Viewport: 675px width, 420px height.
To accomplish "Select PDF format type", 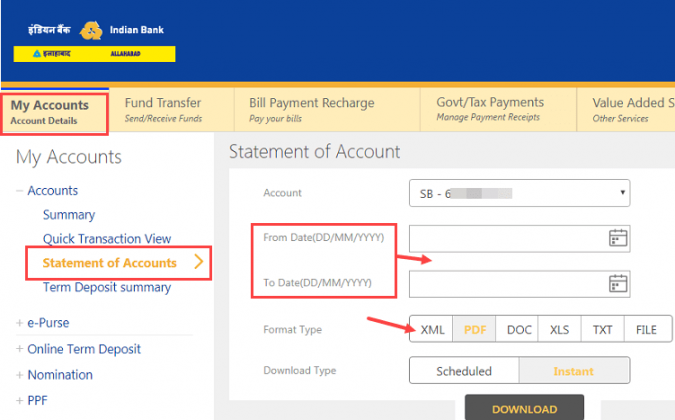I will click(474, 330).
